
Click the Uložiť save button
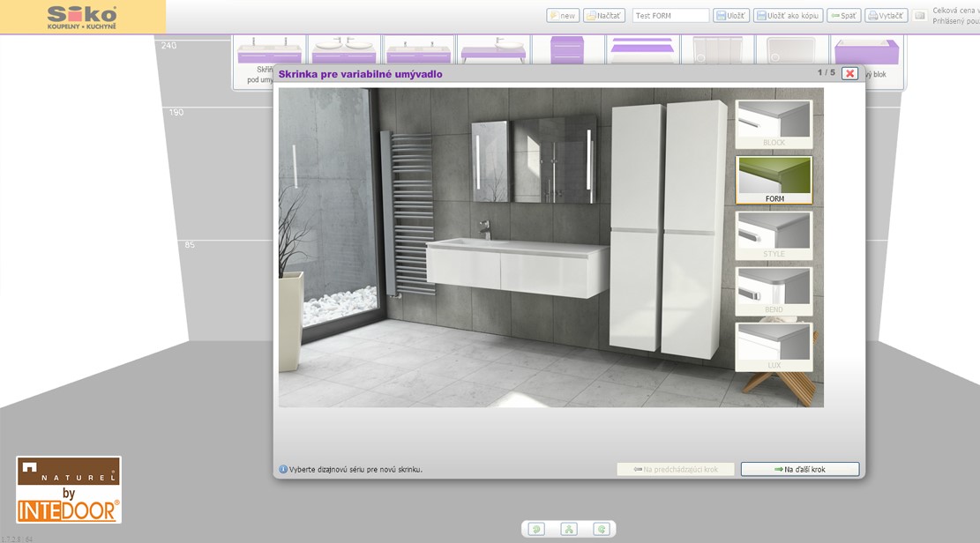(x=731, y=16)
